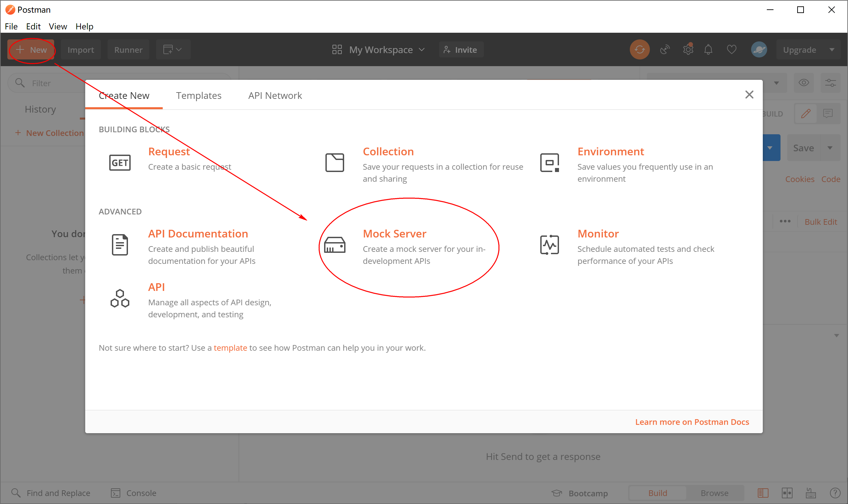Switch to the Templates tab
Image resolution: width=848 pixels, height=504 pixels.
pyautogui.click(x=198, y=96)
